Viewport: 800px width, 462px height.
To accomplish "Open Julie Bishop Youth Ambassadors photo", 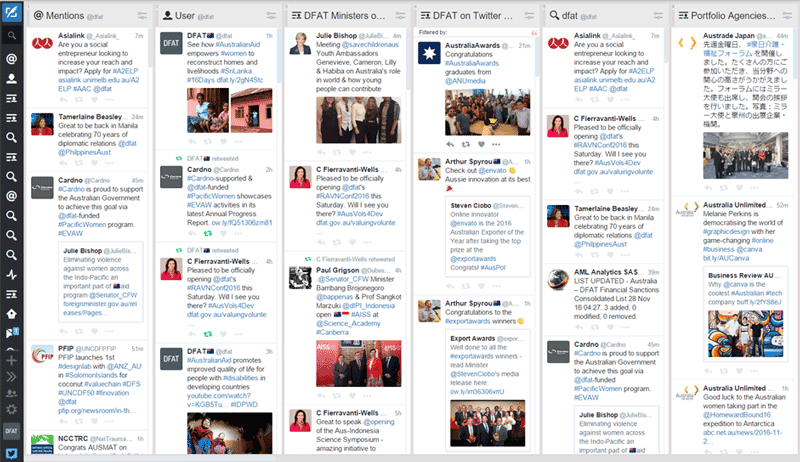I will pos(358,120).
